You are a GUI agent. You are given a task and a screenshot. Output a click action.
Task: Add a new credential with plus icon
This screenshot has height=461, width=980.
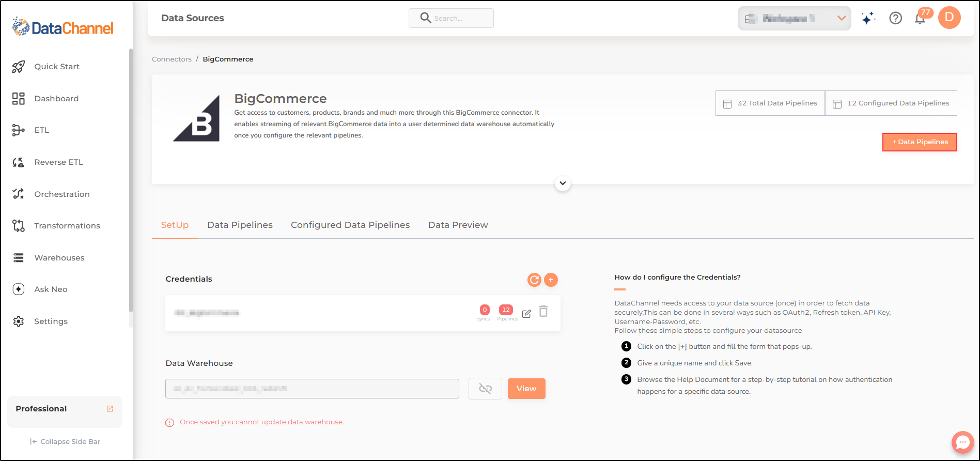coord(551,280)
